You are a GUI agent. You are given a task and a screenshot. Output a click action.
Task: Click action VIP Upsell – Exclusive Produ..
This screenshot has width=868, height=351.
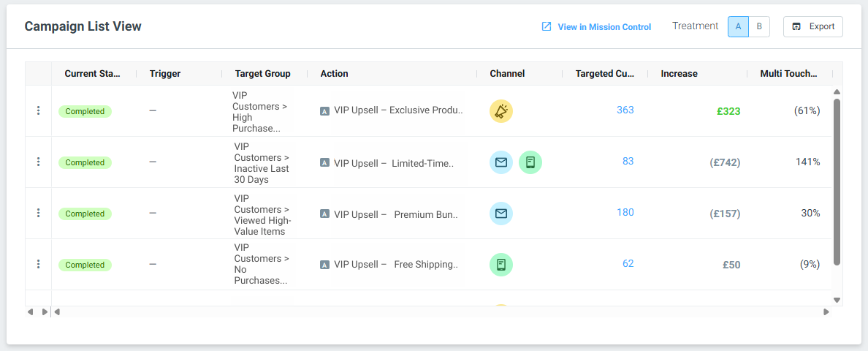[x=399, y=110]
